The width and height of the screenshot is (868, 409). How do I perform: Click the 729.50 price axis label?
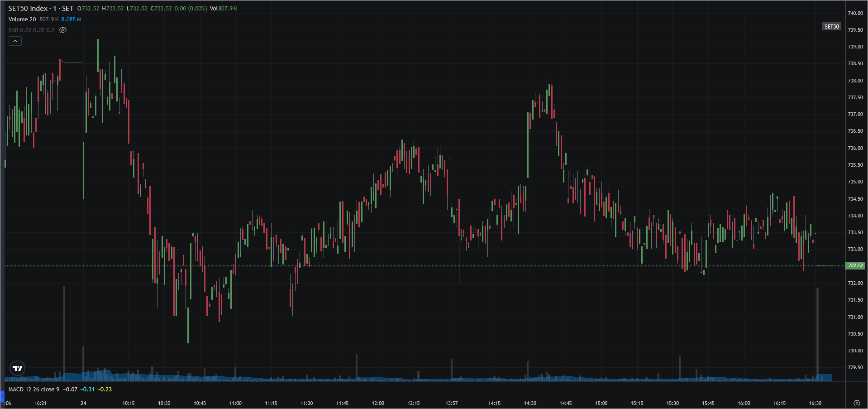click(855, 367)
